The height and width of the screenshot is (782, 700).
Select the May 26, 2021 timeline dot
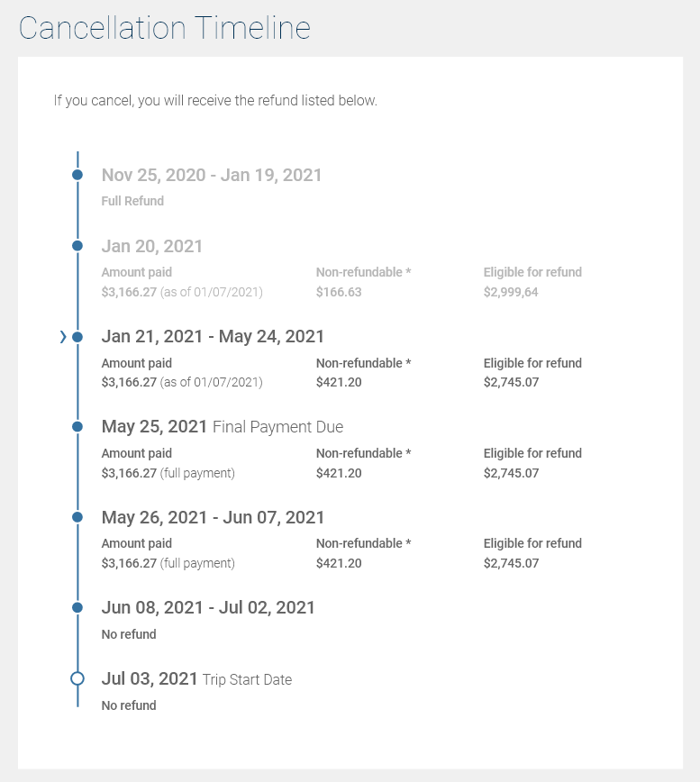click(77, 517)
